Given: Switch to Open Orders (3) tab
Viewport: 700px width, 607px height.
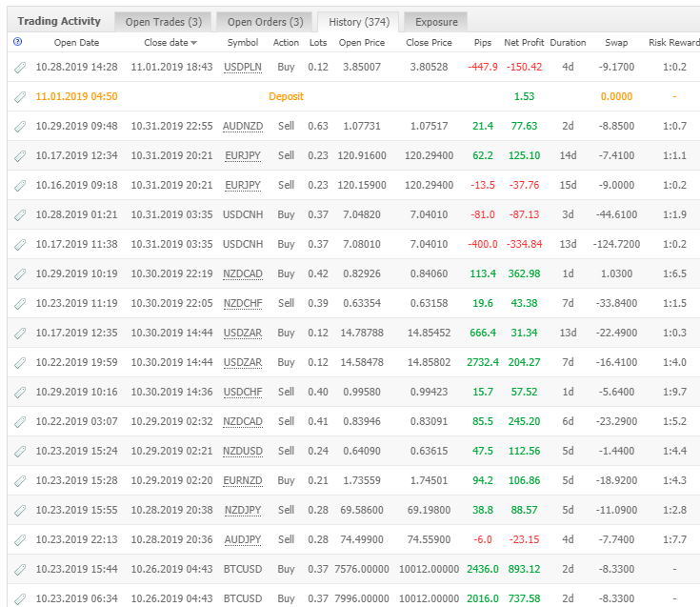Looking at the screenshot, I should (265, 22).
